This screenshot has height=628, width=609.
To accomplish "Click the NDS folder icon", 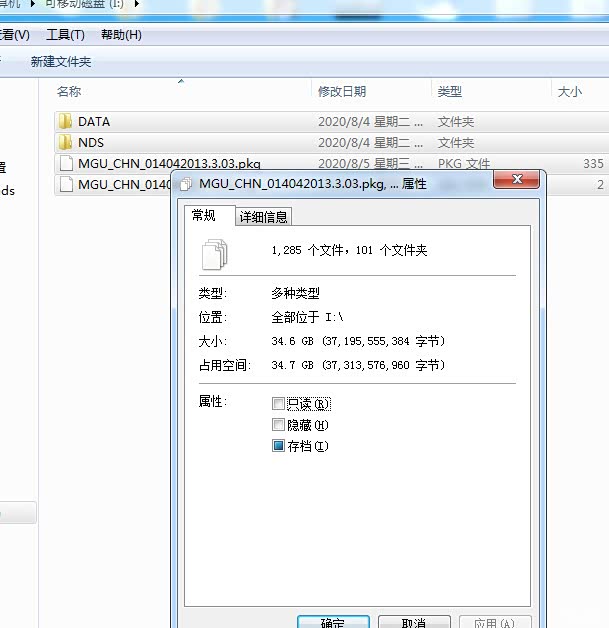I will (x=65, y=143).
